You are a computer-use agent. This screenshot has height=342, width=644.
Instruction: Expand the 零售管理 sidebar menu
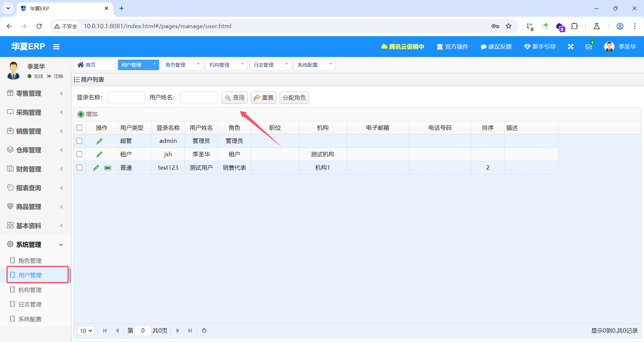(35, 94)
